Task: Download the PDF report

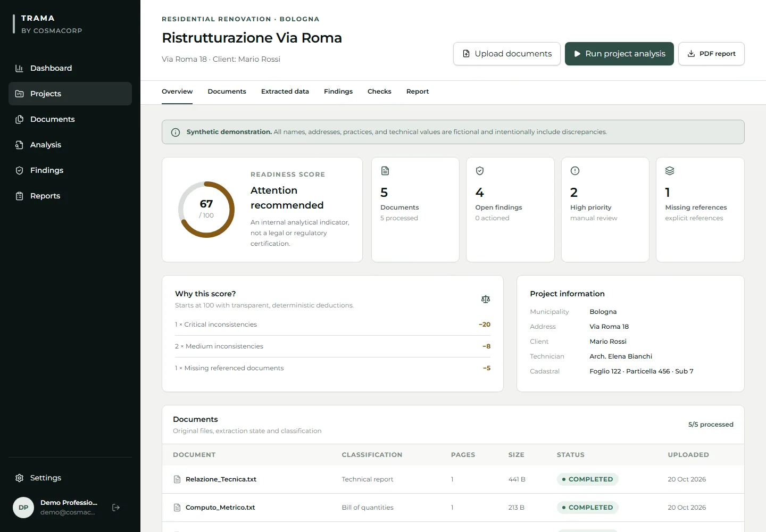Action: pos(712,54)
